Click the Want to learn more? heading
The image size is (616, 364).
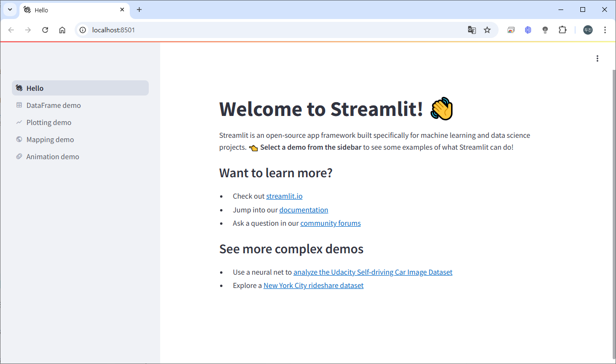[276, 173]
